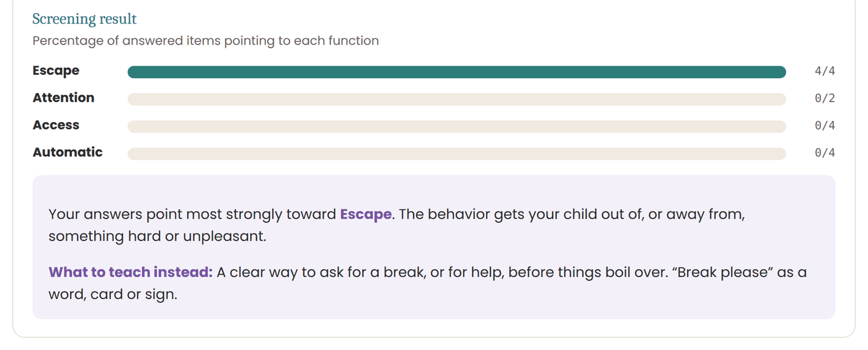Select the Escape function label

coord(56,71)
